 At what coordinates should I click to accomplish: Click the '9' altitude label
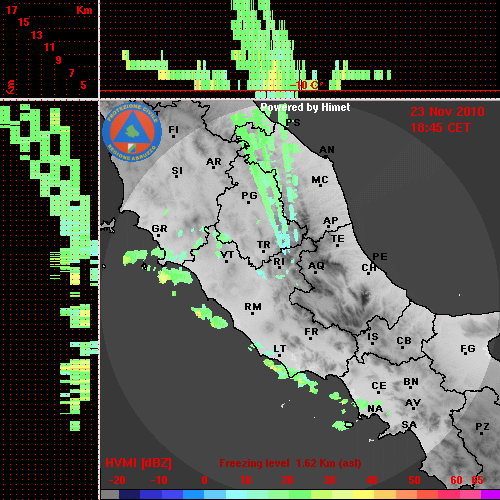pos(59,60)
